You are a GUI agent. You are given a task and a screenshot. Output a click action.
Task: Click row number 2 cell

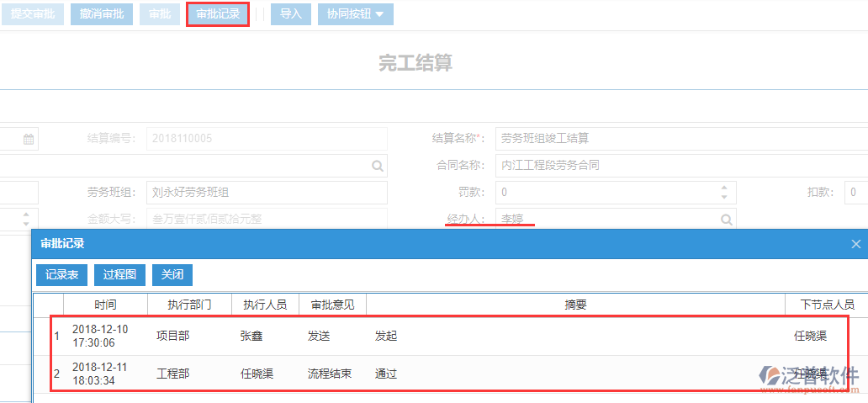pyautogui.click(x=56, y=374)
